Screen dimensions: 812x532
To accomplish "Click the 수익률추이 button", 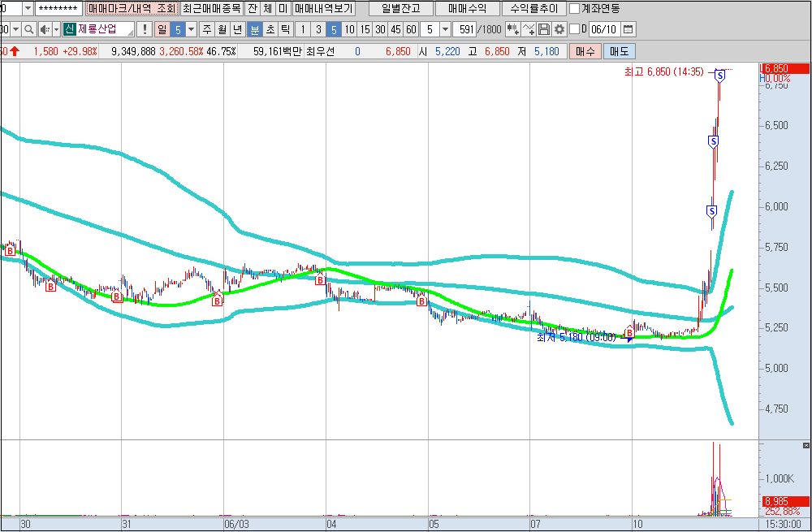I will pyautogui.click(x=534, y=9).
